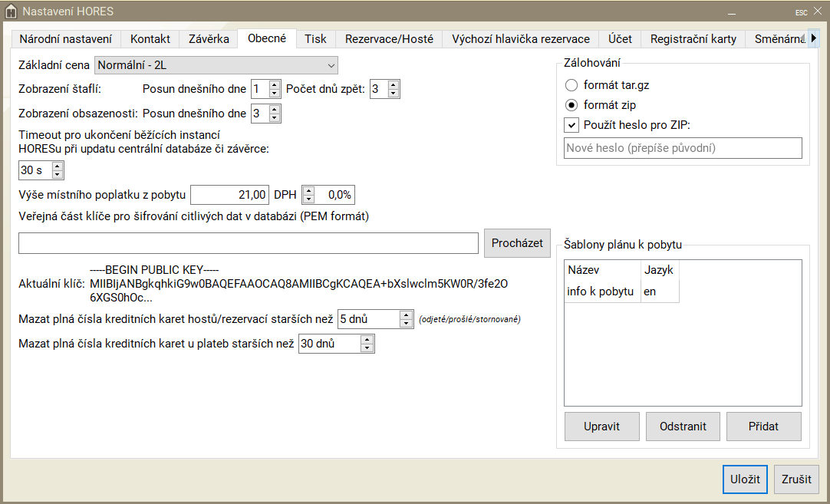Click the Procházet browse button
Screen dimensions: 830x504
517,243
